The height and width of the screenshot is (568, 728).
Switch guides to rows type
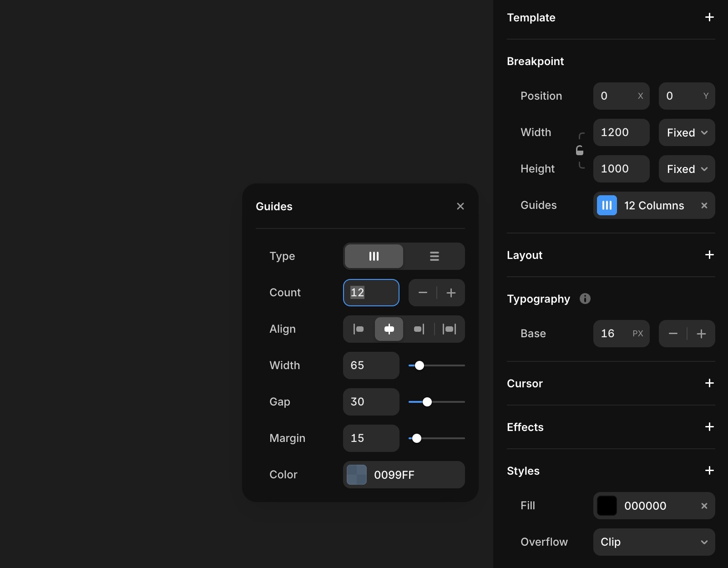click(x=434, y=256)
